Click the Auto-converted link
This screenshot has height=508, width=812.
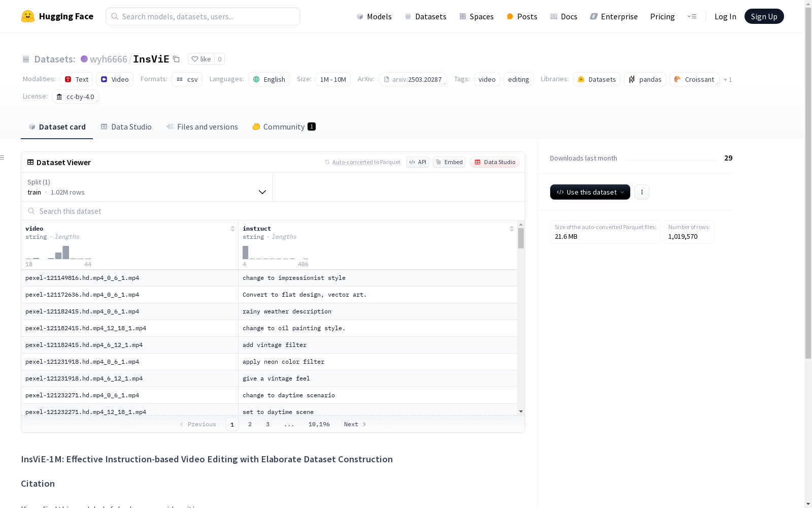(352, 162)
